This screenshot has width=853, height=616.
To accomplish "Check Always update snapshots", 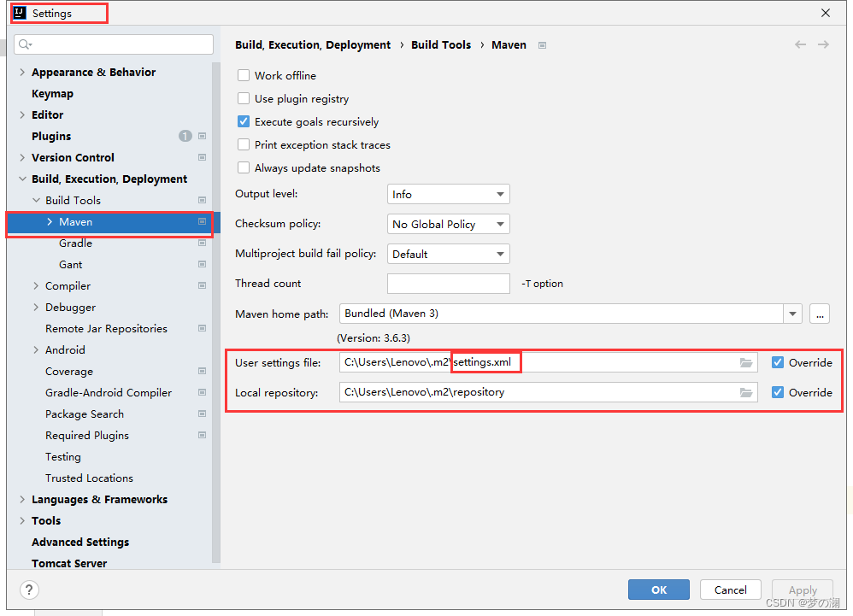I will [244, 167].
